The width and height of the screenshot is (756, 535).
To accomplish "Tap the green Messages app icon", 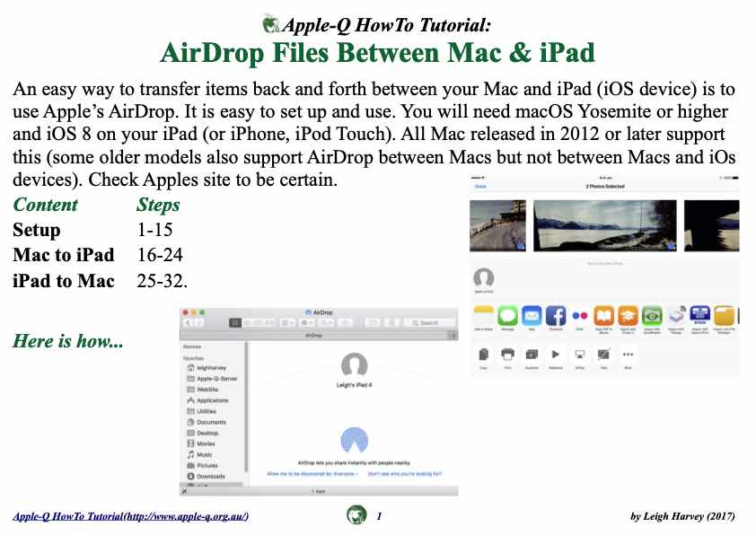I will tap(507, 316).
